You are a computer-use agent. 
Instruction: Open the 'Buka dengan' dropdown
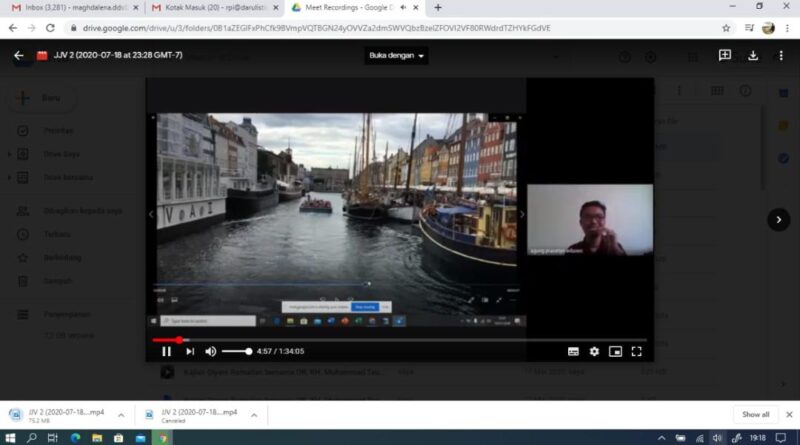click(x=396, y=56)
